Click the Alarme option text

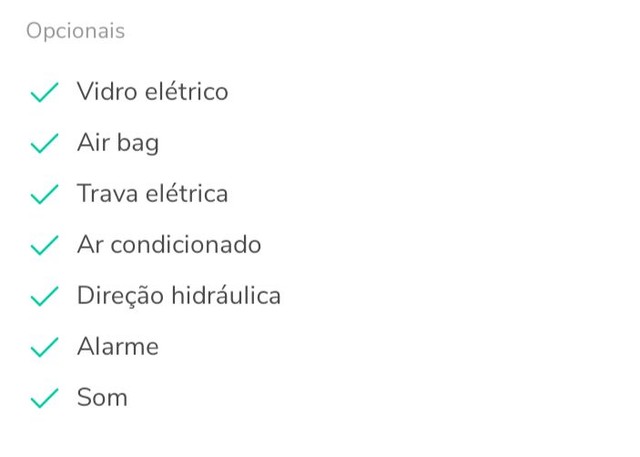(118, 347)
